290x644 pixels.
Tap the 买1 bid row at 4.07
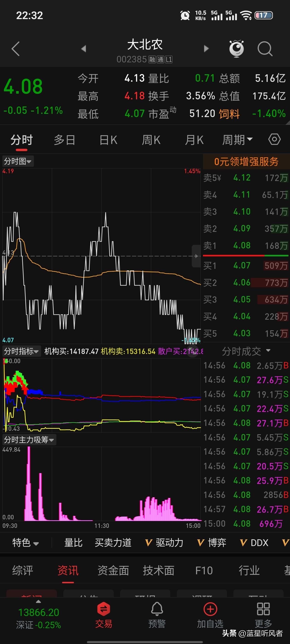click(x=246, y=265)
